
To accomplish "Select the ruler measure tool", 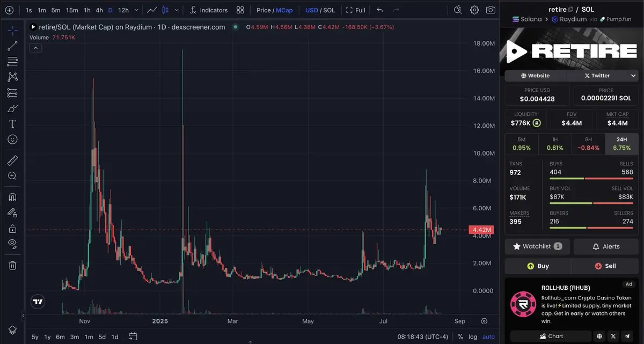I will coord(12,160).
